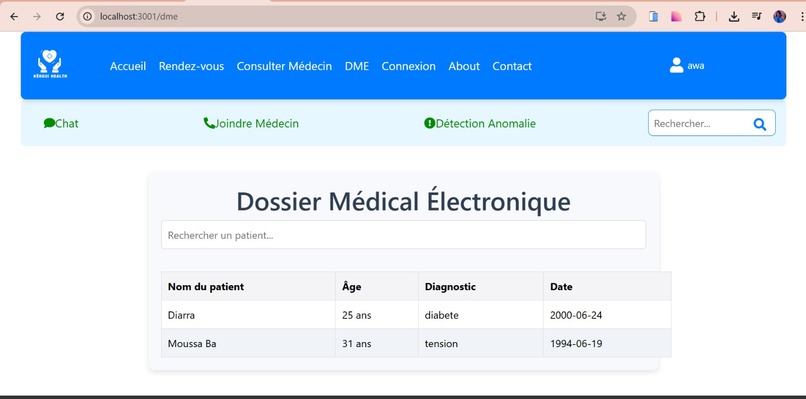
Task: Select patient name Diarra
Action: [181, 315]
